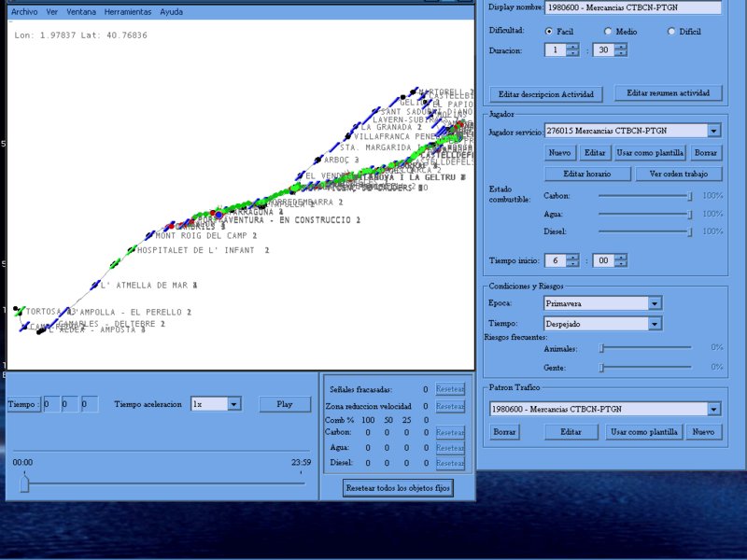This screenshot has width=747, height=560.
Task: Click Ver orden trabajo button
Action: point(678,174)
